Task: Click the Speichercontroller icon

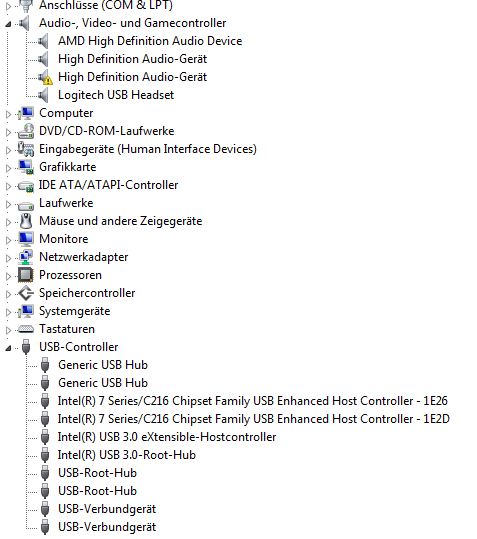Action: tap(26, 293)
